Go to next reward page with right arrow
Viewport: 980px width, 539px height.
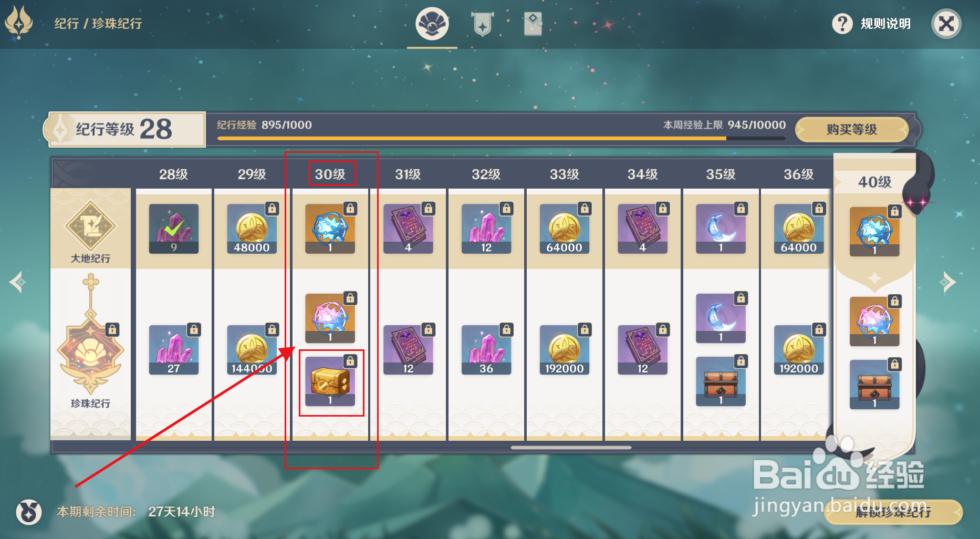948,282
